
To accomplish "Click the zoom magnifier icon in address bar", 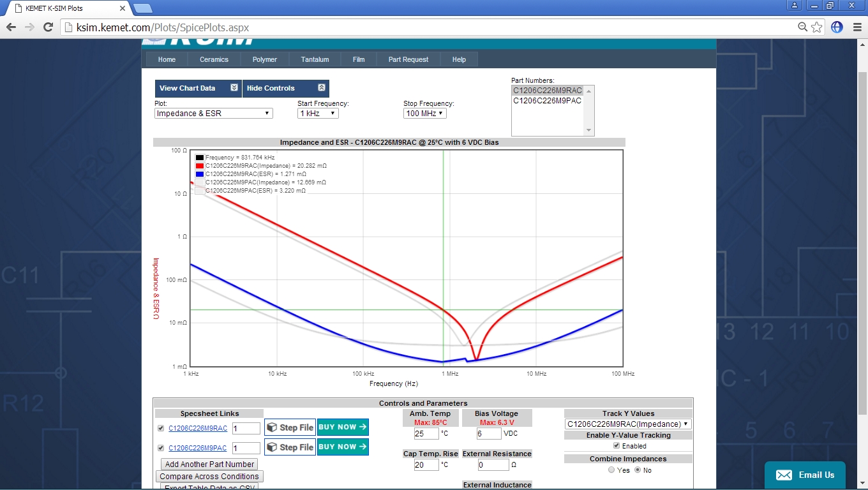I will 803,27.
